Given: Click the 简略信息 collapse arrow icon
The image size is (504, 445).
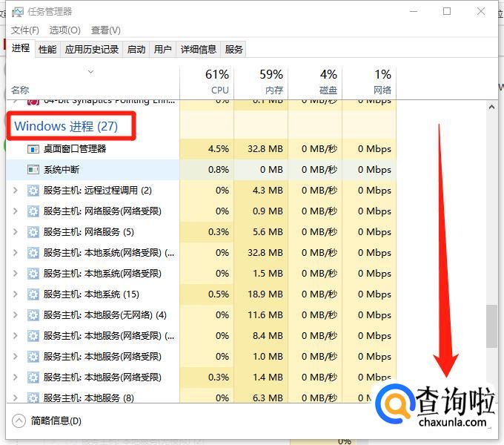Looking at the screenshot, I should pos(19,421).
